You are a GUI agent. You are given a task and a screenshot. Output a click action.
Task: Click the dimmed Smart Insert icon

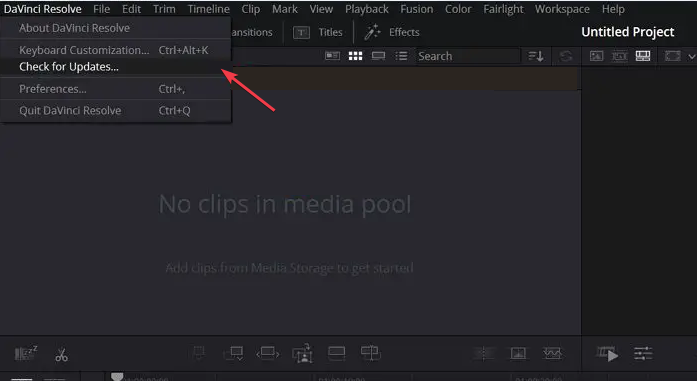[199, 353]
